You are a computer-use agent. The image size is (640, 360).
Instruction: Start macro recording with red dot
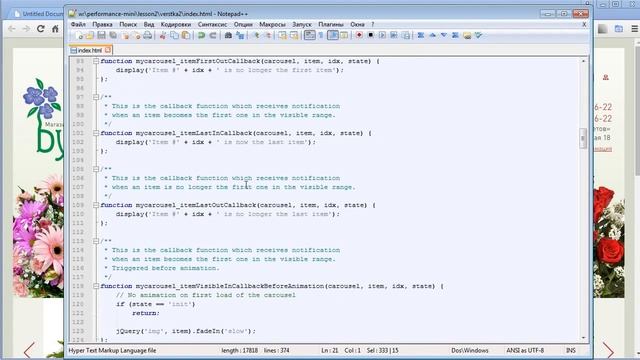click(x=359, y=36)
